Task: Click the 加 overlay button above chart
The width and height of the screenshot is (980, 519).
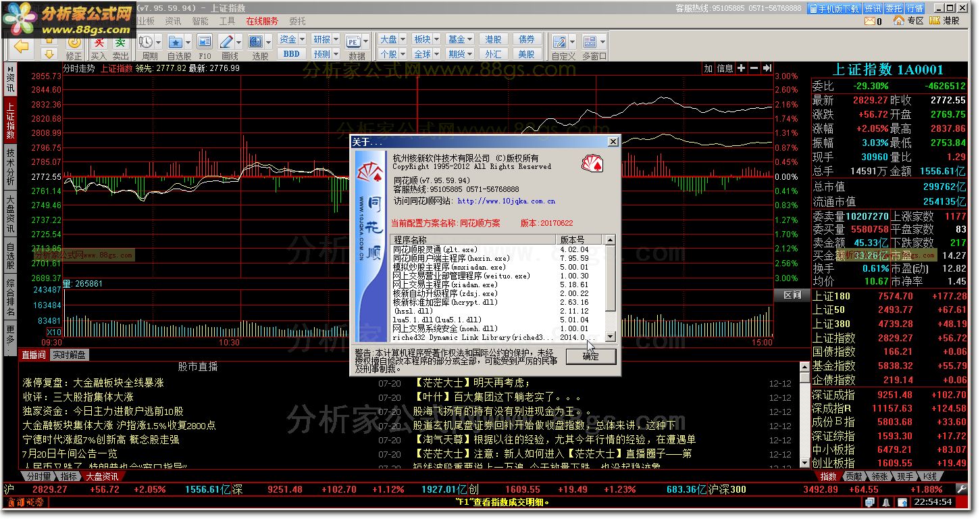Action: pos(708,68)
